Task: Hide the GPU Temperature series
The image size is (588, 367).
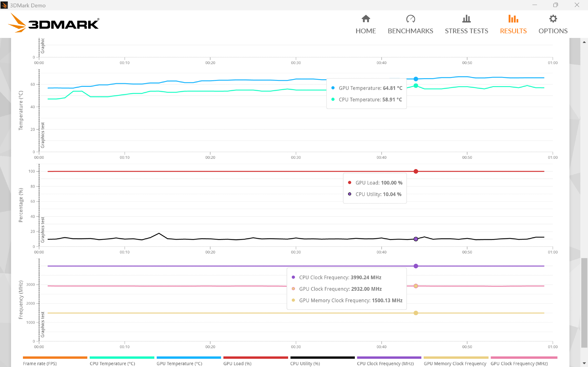Action: point(179,363)
